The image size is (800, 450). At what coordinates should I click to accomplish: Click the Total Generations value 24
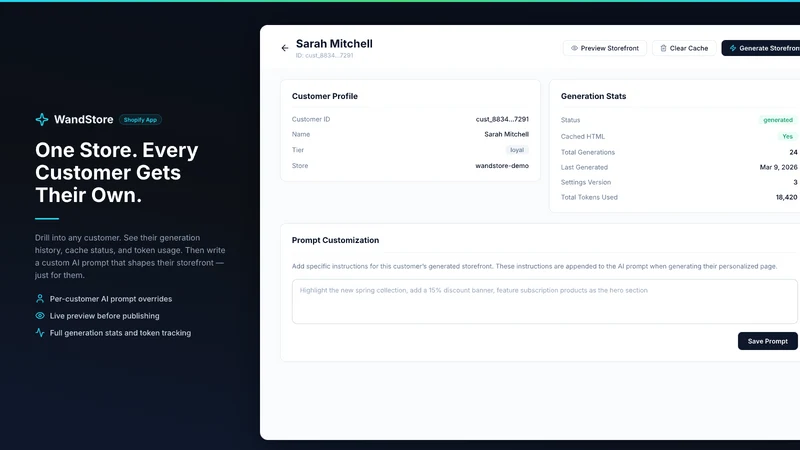click(x=793, y=152)
